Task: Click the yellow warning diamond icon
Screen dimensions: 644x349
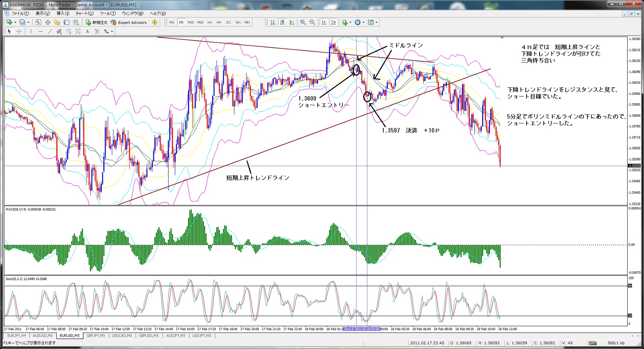Action: point(155,22)
